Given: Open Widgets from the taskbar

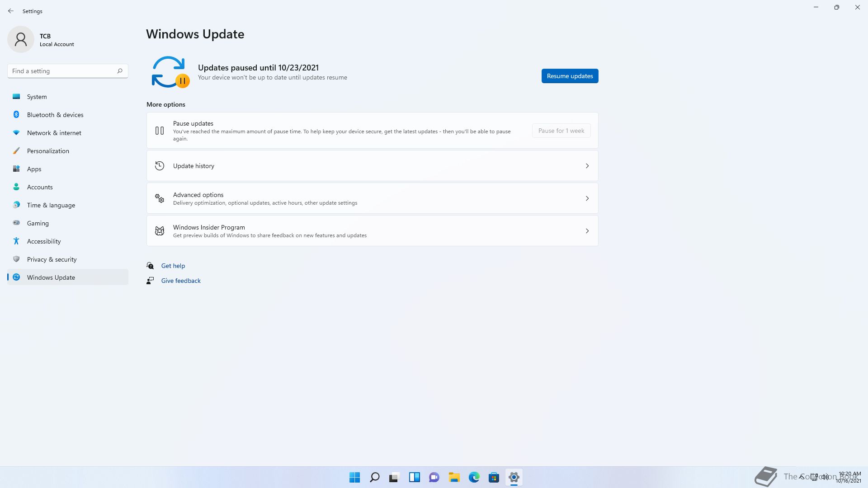Looking at the screenshot, I should [x=415, y=477].
